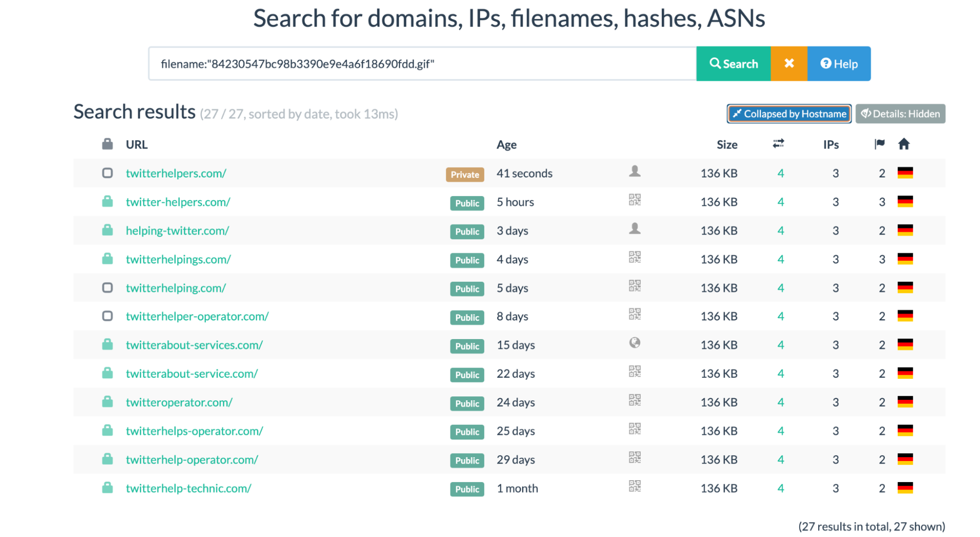The image size is (980, 537).
Task: Click the home icon column header
Action: (x=904, y=144)
